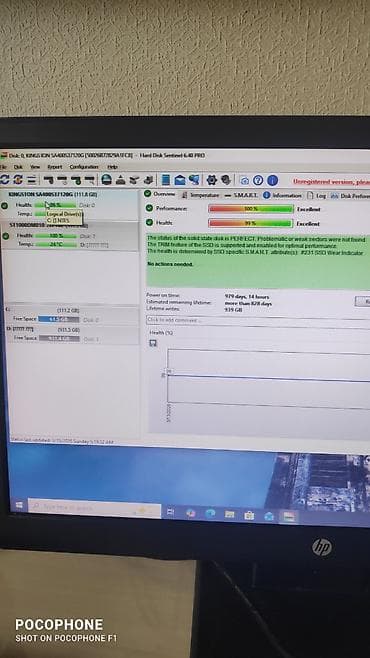Open the Configuration menu
Image resolution: width=370 pixels, height=658 pixels.
[84, 167]
